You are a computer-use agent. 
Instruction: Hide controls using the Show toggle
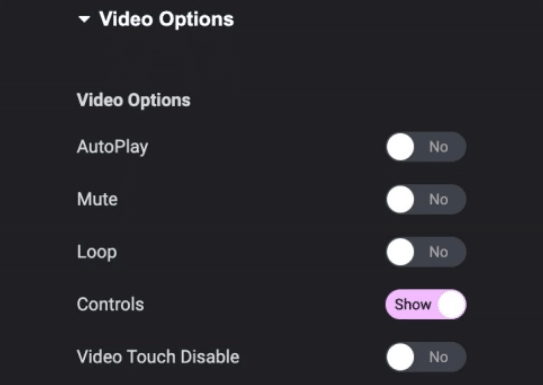(x=426, y=304)
